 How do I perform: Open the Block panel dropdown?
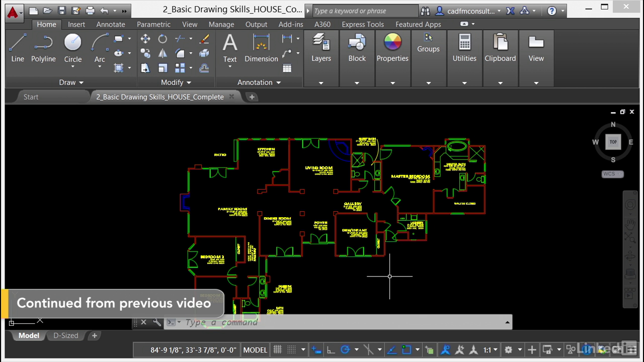click(357, 83)
